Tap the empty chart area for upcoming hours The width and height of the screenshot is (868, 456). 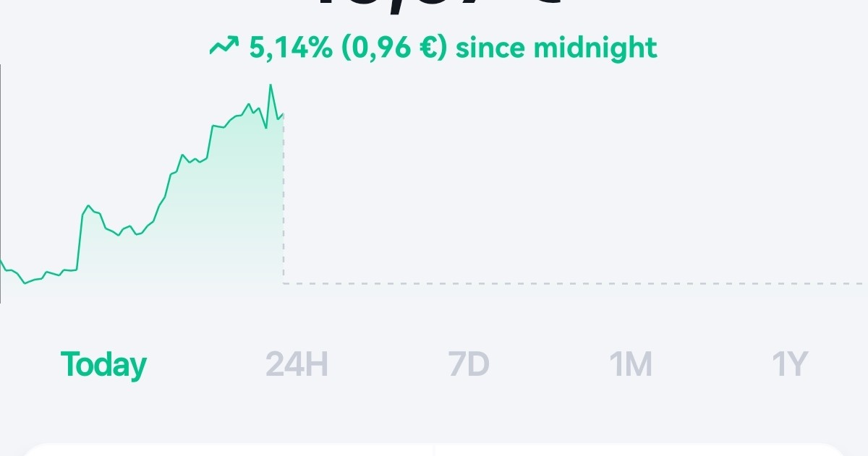click(575, 173)
